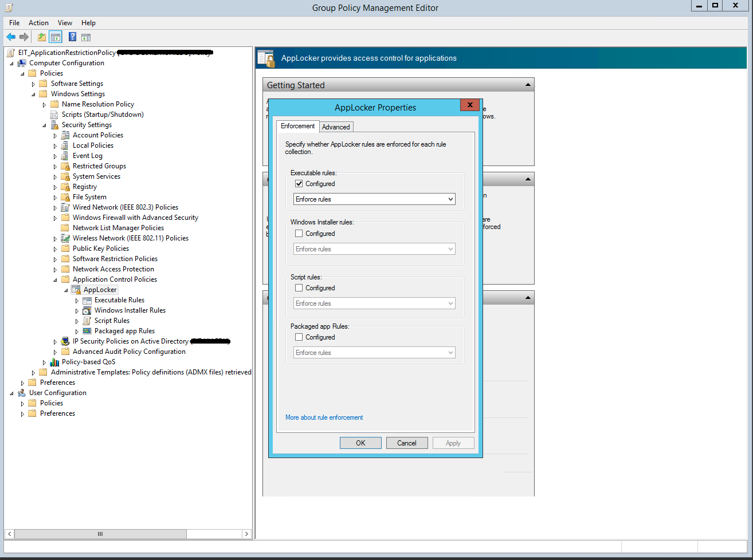Image resolution: width=753 pixels, height=560 pixels.
Task: Open the View menu
Action: tap(65, 23)
